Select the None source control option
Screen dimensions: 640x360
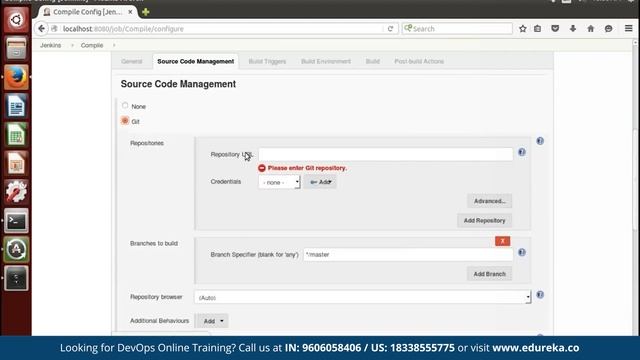125,106
